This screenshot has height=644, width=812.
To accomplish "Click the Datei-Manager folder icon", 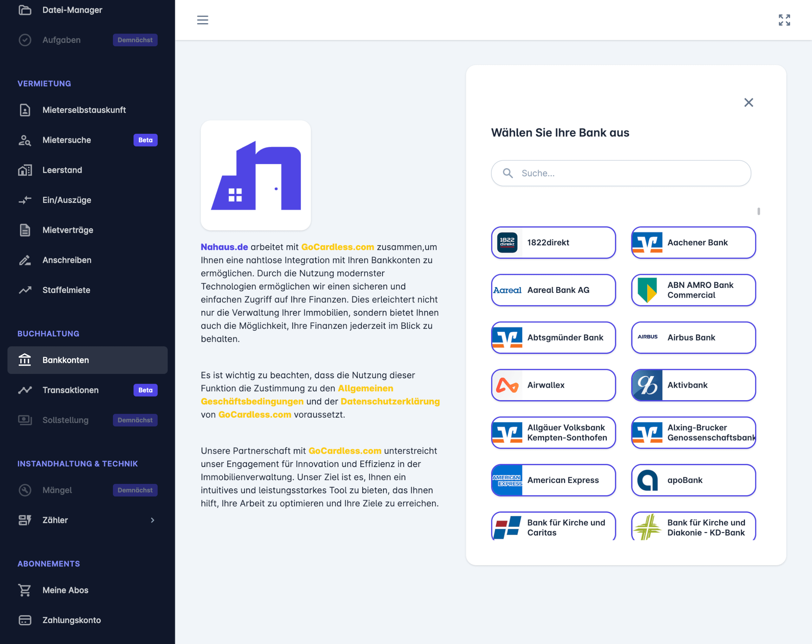I will coord(25,10).
